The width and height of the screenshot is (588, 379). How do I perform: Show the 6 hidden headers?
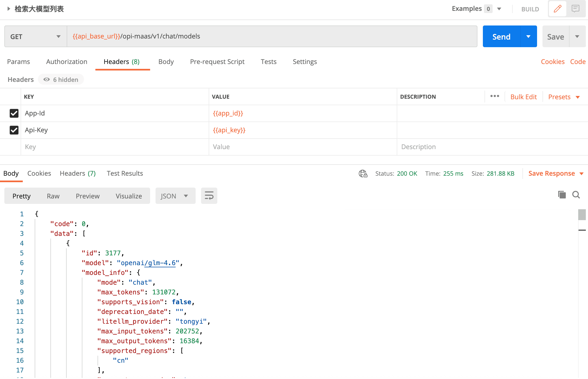coord(61,79)
